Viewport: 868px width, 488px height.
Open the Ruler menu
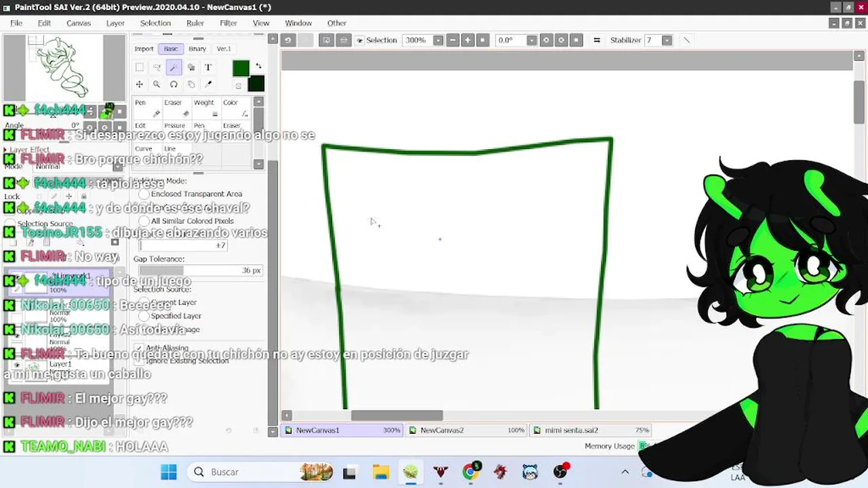click(x=195, y=23)
